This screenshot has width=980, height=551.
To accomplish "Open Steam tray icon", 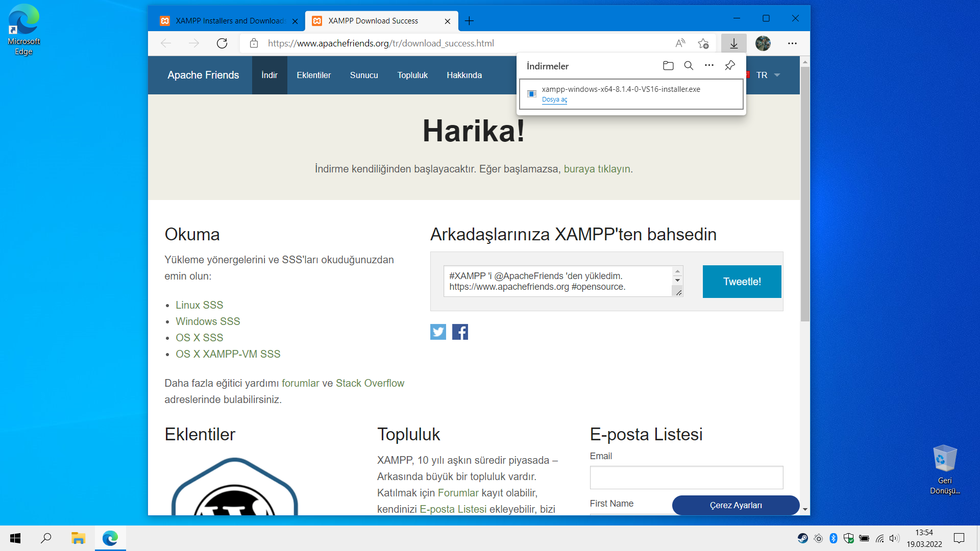I will point(803,538).
